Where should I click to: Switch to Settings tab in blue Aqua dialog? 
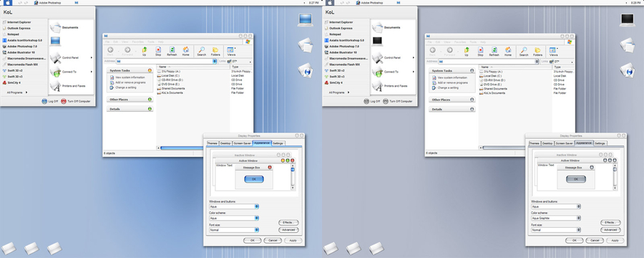point(278,143)
